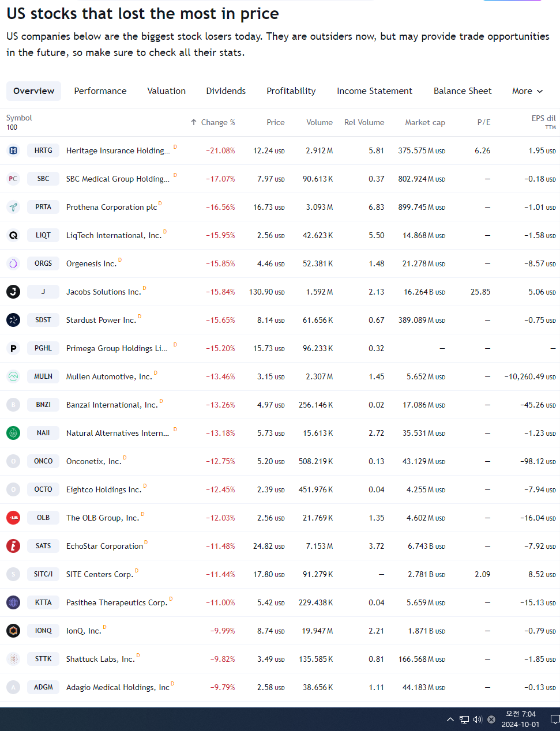Open the notification center icon in taskbar
The height and width of the screenshot is (731, 560).
(555, 719)
